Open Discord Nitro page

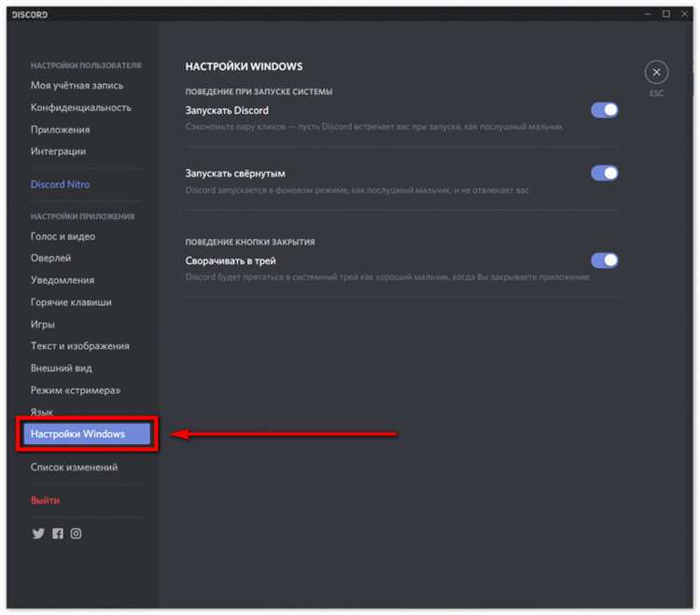click(60, 185)
